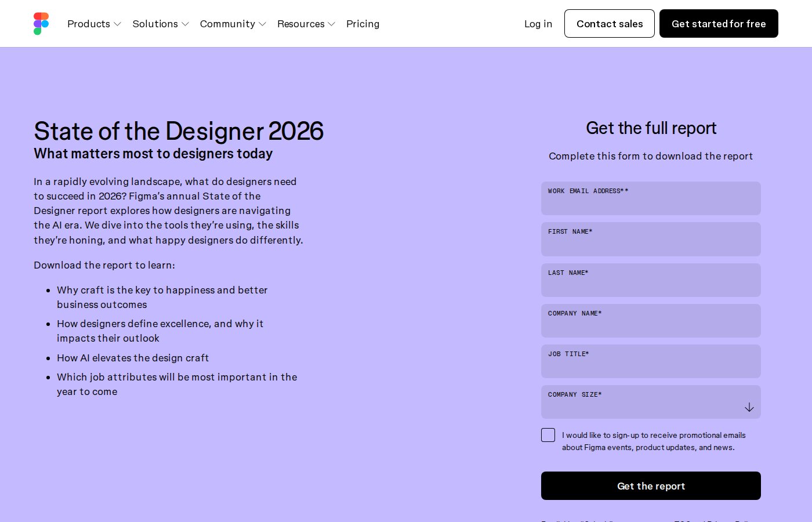Expand the Solutions chevron arrow
The height and width of the screenshot is (522, 812).
pos(185,24)
